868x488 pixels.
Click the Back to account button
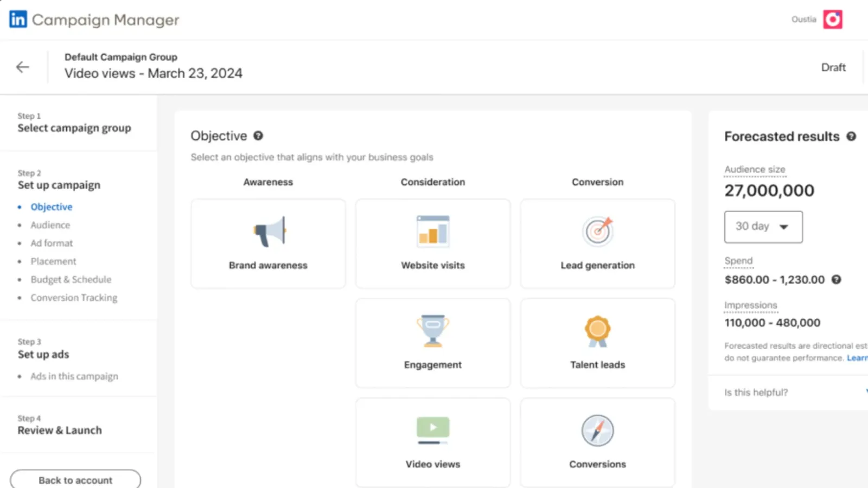click(x=75, y=480)
